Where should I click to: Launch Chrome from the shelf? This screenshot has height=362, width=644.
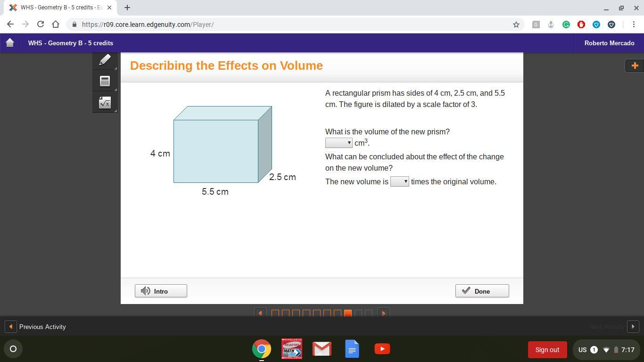pos(262,349)
